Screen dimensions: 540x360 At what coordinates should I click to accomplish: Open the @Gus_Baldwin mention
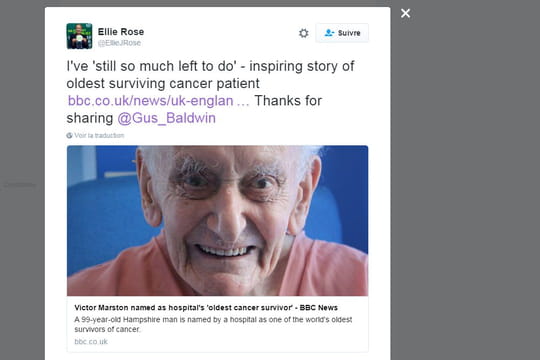tap(167, 118)
